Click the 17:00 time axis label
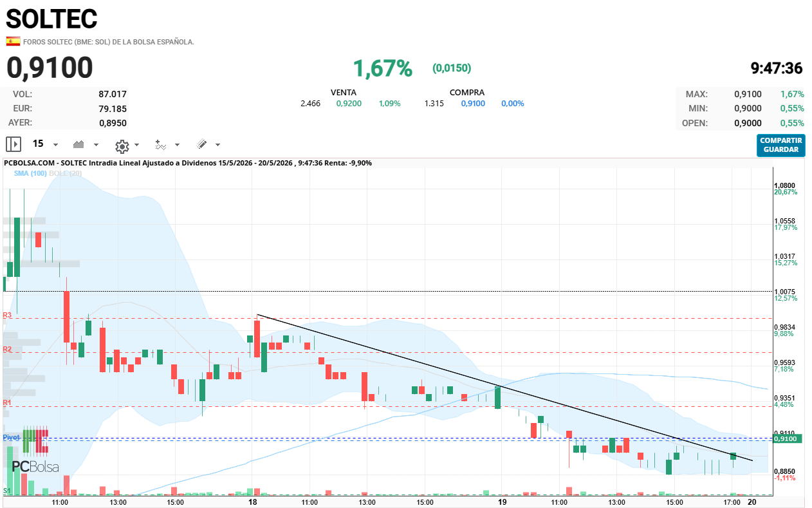Image resolution: width=812 pixels, height=508 pixels. pyautogui.click(x=732, y=502)
